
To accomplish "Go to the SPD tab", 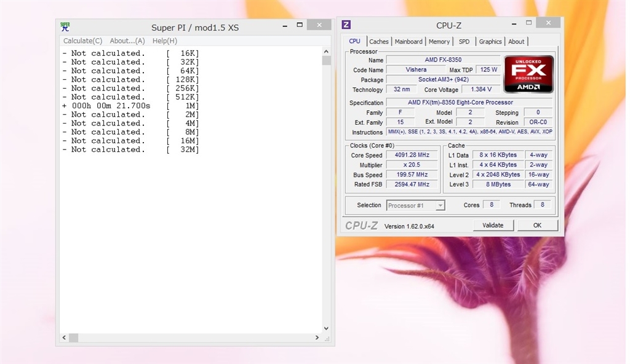I will [464, 42].
